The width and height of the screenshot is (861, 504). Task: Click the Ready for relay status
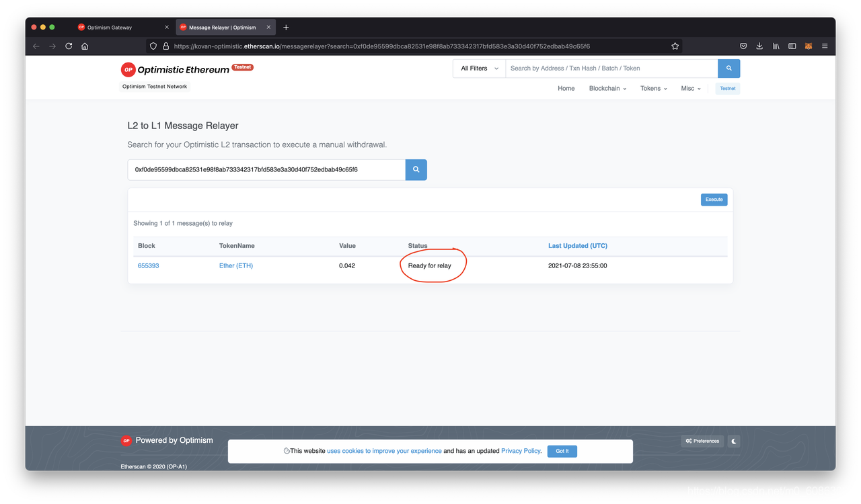coord(430,266)
